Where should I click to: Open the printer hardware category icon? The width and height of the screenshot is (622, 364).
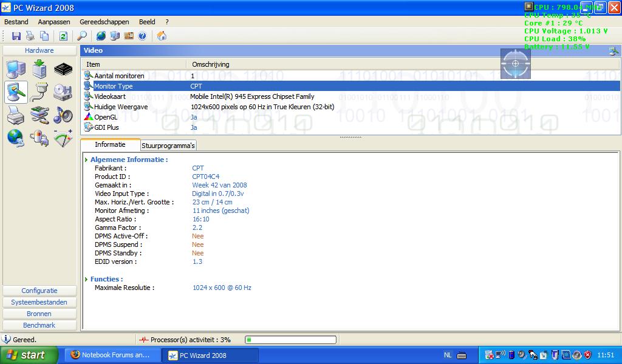16,115
